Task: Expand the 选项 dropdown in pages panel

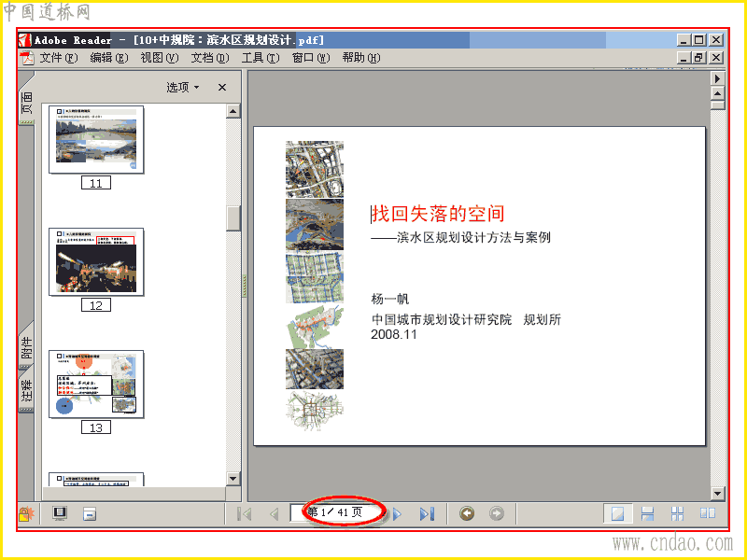Action: pos(183,87)
